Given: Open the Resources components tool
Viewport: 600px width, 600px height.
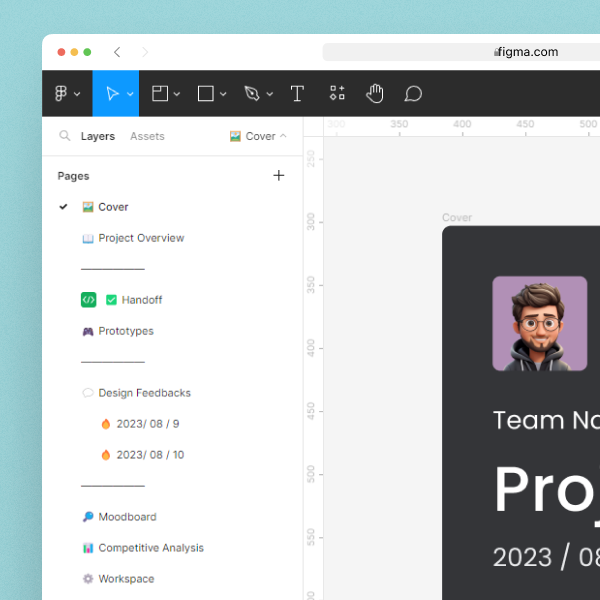Looking at the screenshot, I should tap(337, 93).
